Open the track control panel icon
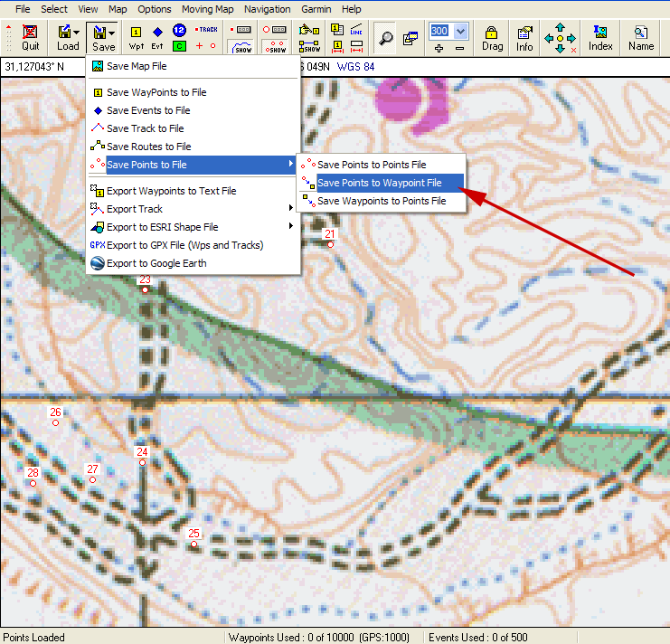This screenshot has height=644, width=670. tap(241, 30)
